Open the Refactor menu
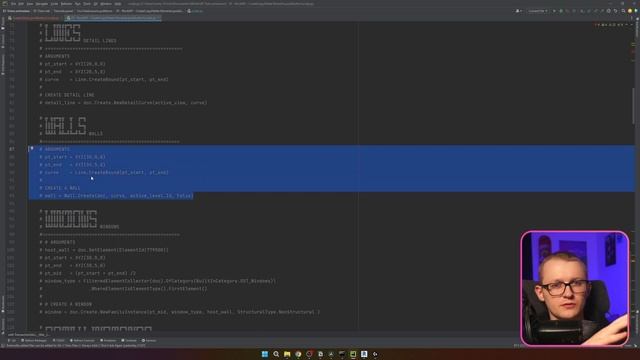Viewport: 640px width, 360px height. point(66,4)
